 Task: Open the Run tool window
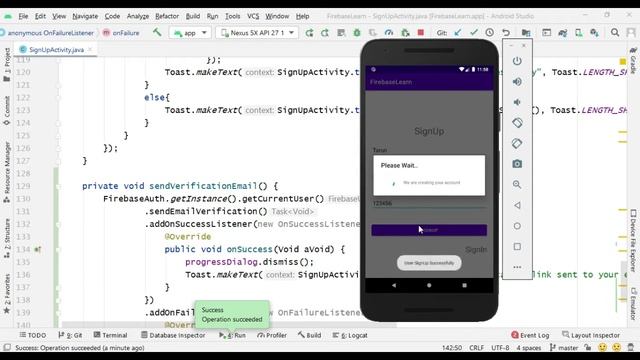[232, 335]
